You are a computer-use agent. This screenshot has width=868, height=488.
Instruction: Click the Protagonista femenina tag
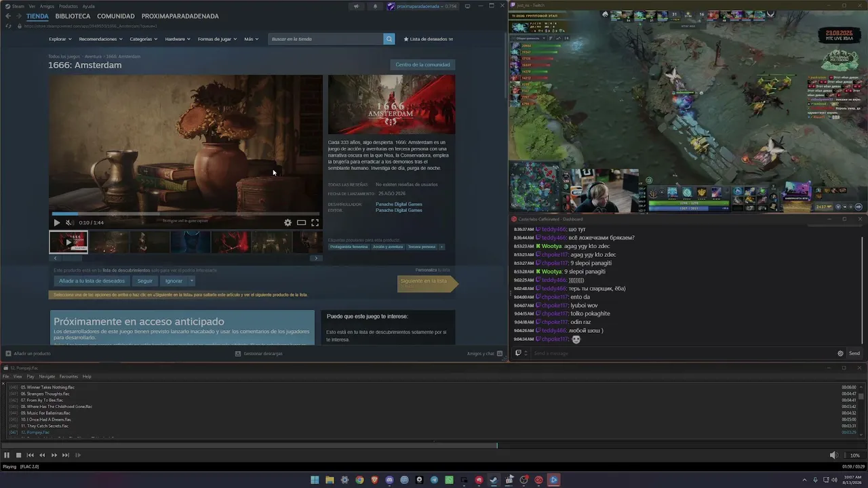tap(351, 247)
